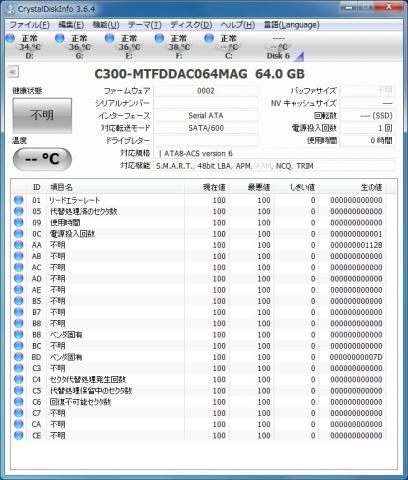Viewport: 408px width, 480px height.
Task: Click status icon of row 0C 電源投入回数
Action: [x=19, y=234]
